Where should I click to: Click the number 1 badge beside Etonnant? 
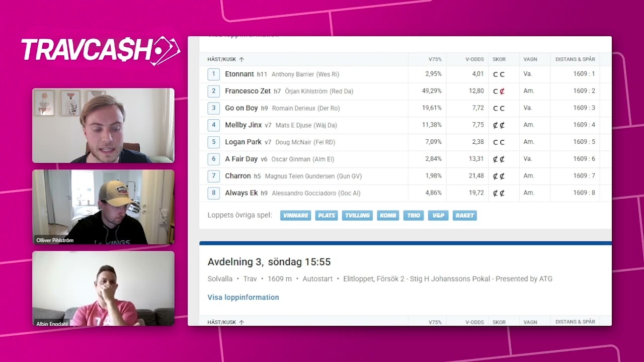pos(213,74)
